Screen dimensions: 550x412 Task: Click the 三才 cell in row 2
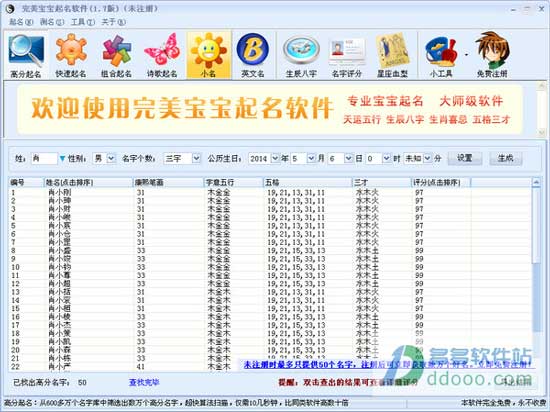click(367, 201)
